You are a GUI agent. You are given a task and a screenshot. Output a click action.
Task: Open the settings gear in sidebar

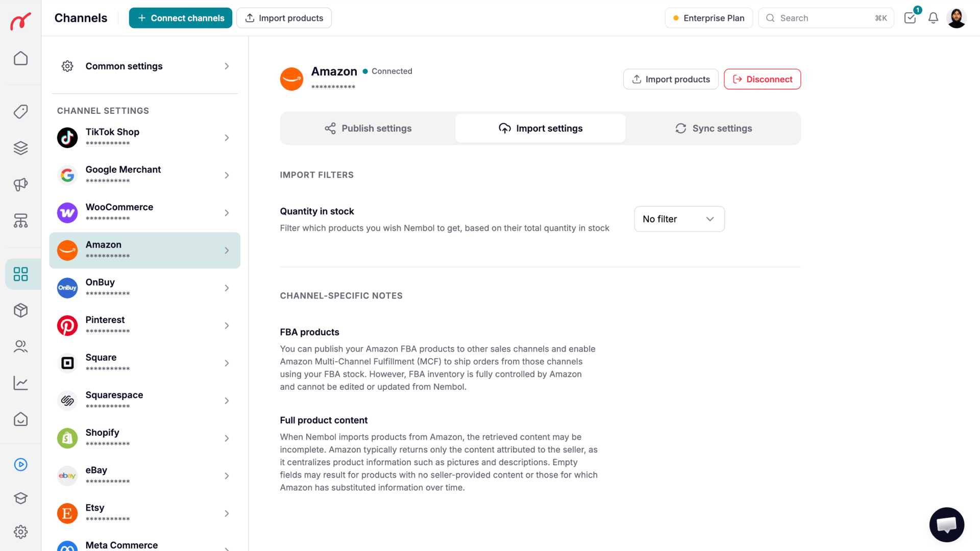coord(20,532)
